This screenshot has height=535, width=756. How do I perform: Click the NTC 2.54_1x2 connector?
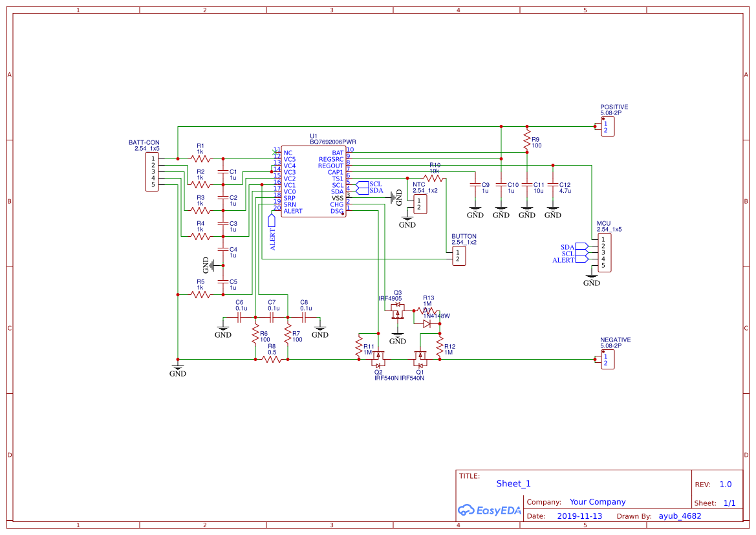tap(420, 202)
